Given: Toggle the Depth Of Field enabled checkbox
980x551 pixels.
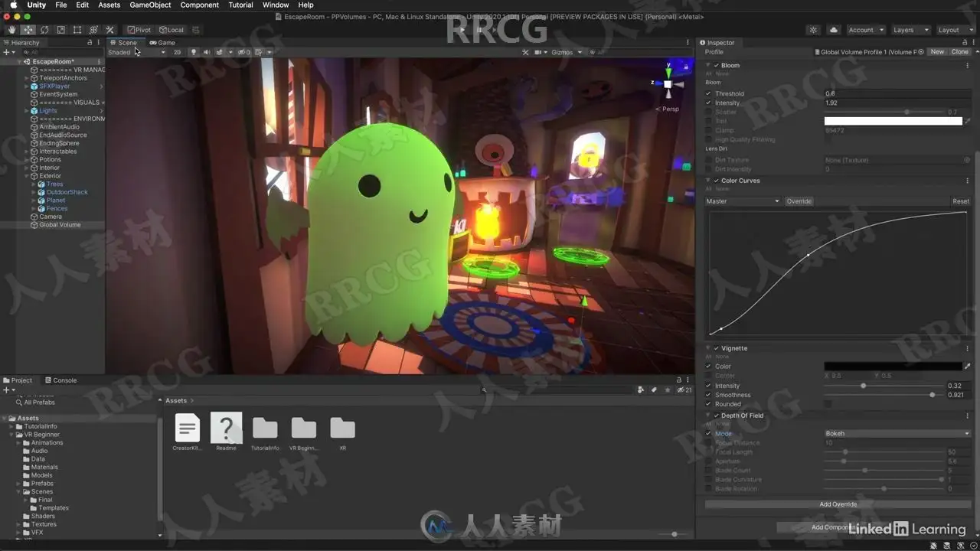Looking at the screenshot, I should coord(717,416).
